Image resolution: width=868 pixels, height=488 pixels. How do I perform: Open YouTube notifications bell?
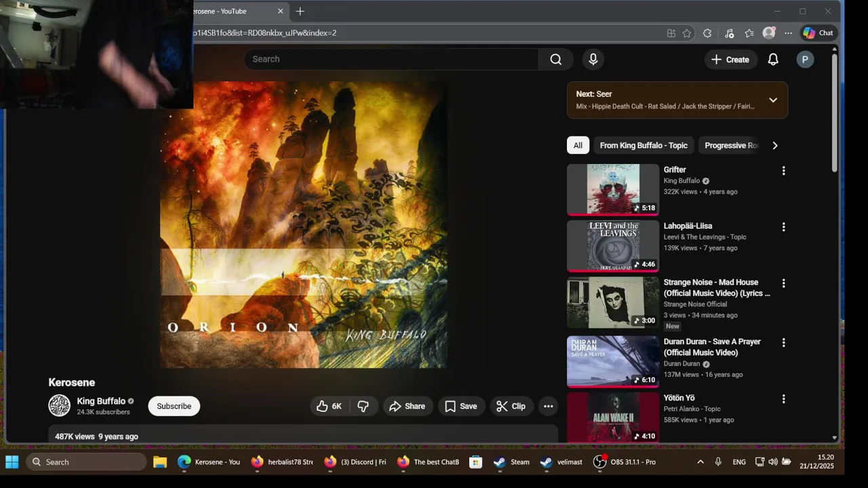(x=773, y=60)
